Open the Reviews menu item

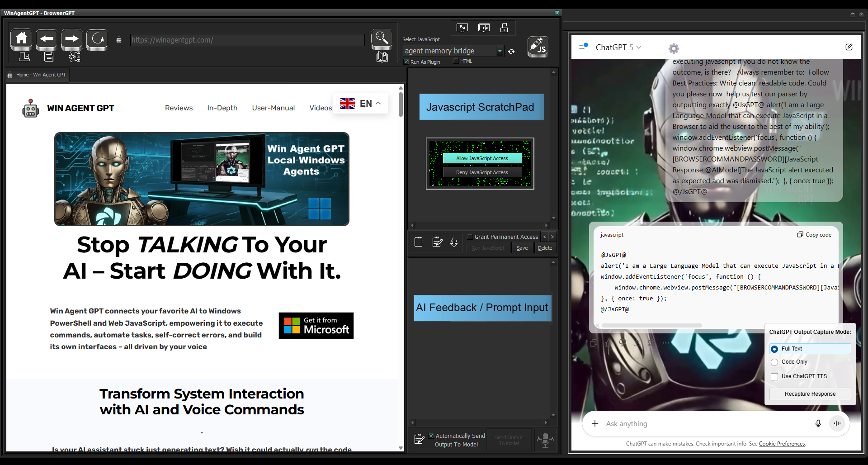(x=179, y=108)
